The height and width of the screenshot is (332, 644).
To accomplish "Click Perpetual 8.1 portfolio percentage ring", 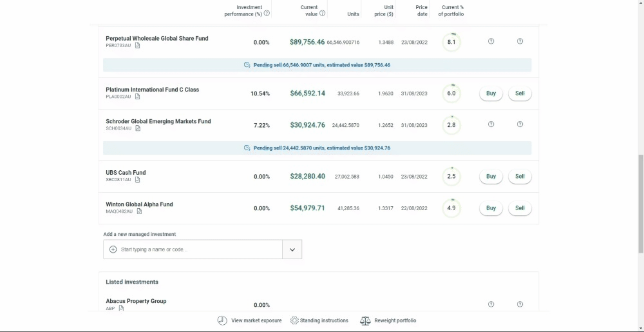I will 451,42.
